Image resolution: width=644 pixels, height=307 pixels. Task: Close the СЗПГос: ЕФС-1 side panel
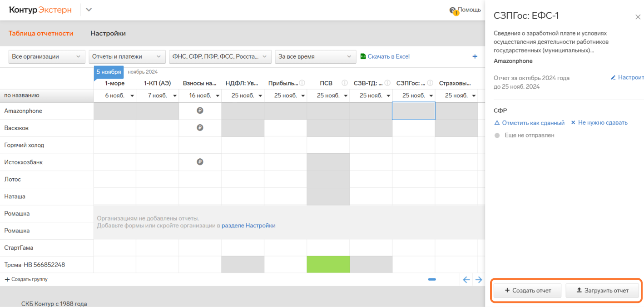click(x=638, y=17)
